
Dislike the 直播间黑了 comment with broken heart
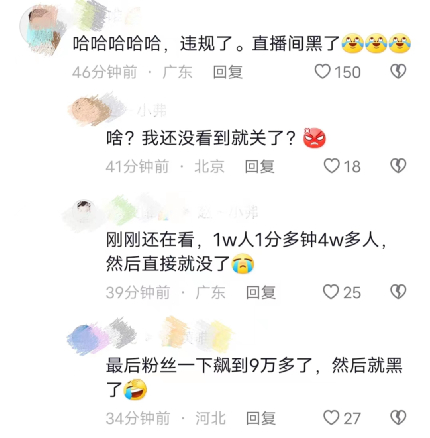click(398, 72)
